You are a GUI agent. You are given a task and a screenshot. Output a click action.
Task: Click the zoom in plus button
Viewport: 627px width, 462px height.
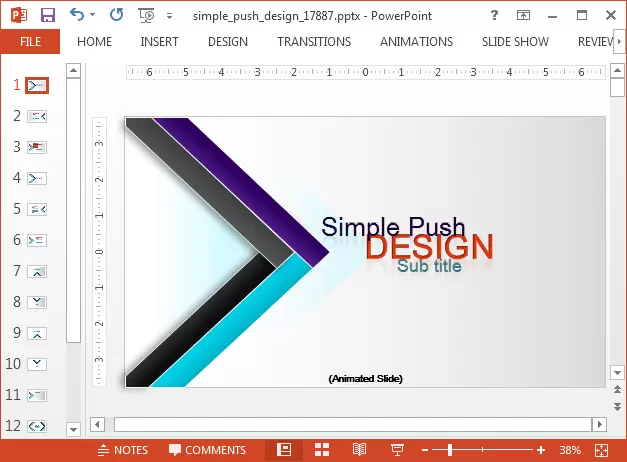(x=541, y=450)
